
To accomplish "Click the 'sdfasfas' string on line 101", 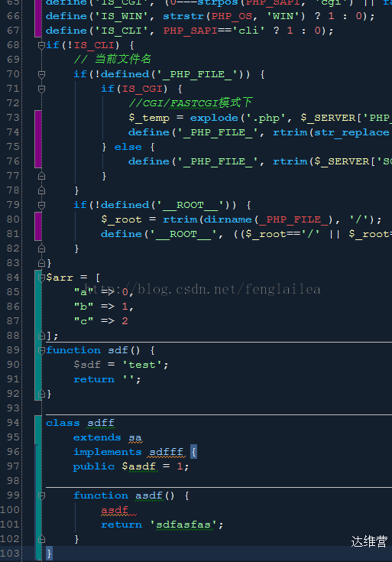I will click(x=183, y=525).
